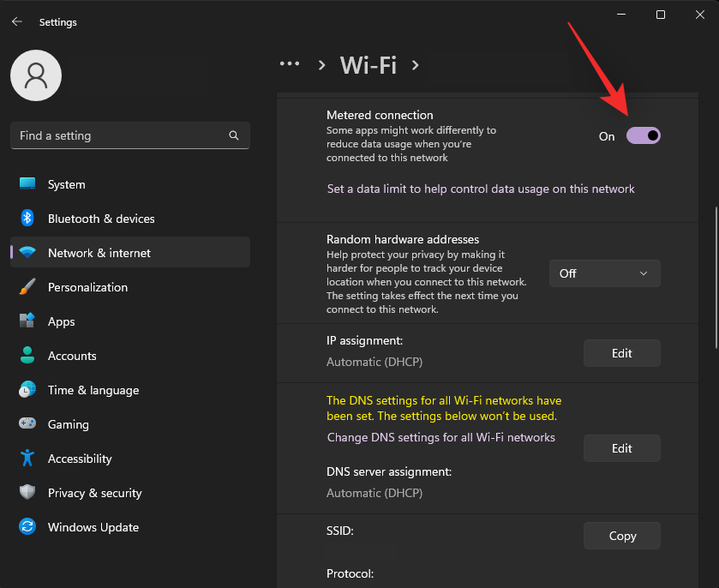This screenshot has height=588, width=719.
Task: Click the back arrow in title bar
Action: click(17, 22)
